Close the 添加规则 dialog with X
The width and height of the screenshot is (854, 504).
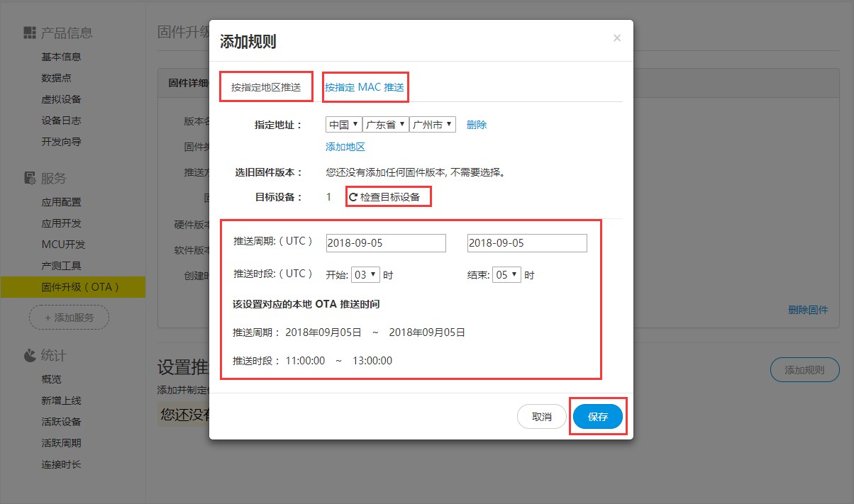(617, 38)
